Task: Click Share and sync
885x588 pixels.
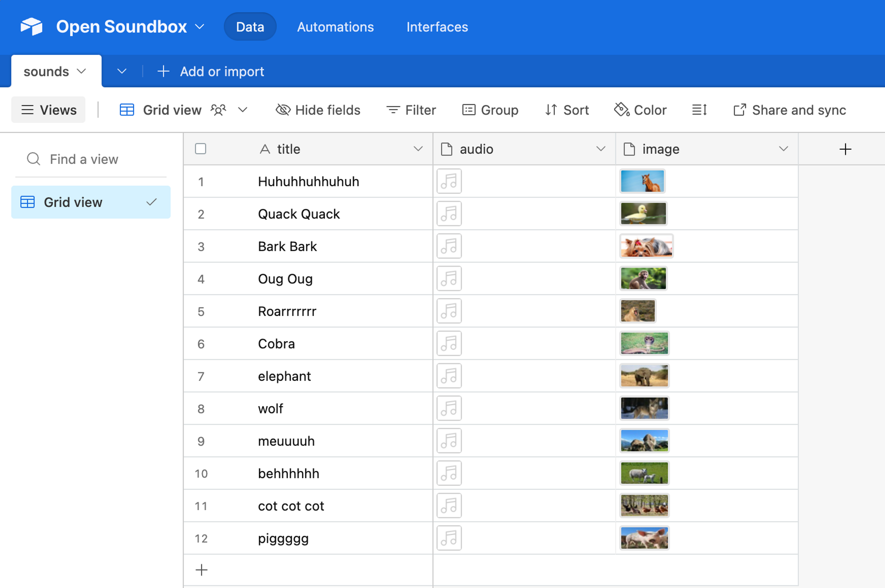Action: (x=790, y=110)
